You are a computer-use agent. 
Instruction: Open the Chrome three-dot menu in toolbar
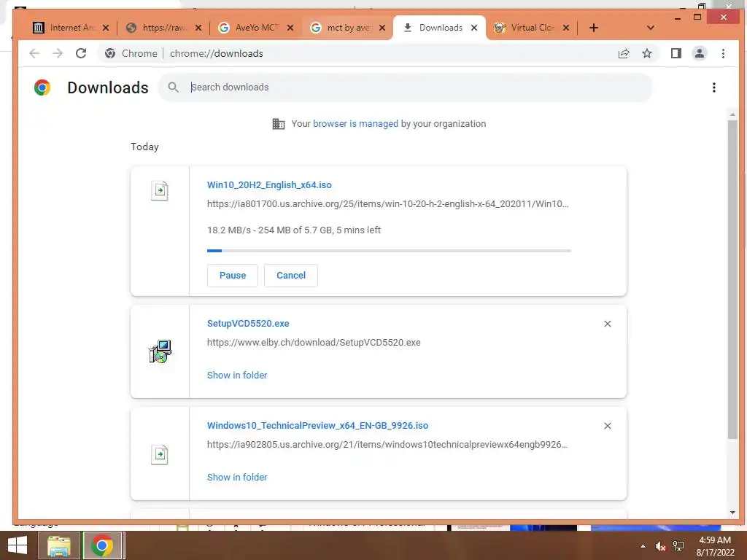tap(723, 53)
